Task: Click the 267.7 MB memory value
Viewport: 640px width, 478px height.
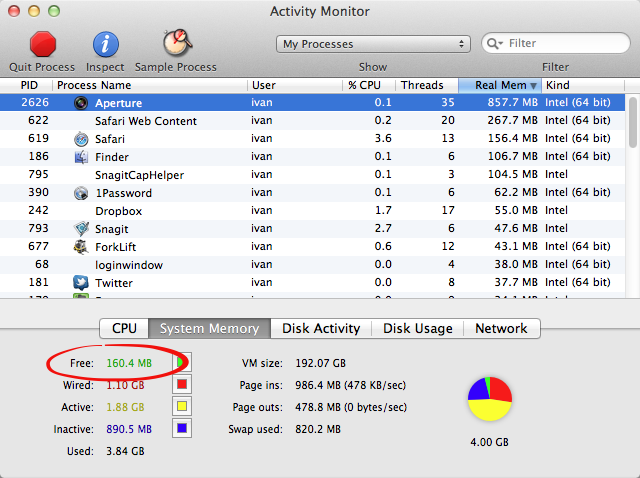Action: point(512,120)
